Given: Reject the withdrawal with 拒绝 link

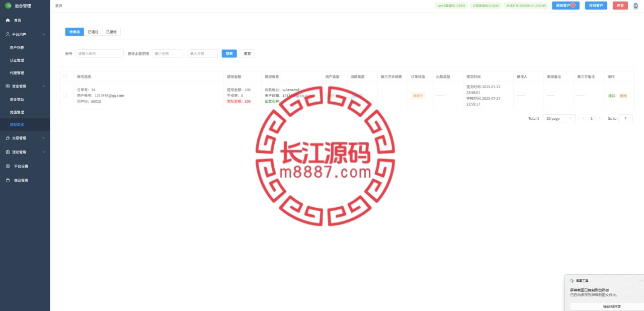Looking at the screenshot, I should (x=623, y=96).
